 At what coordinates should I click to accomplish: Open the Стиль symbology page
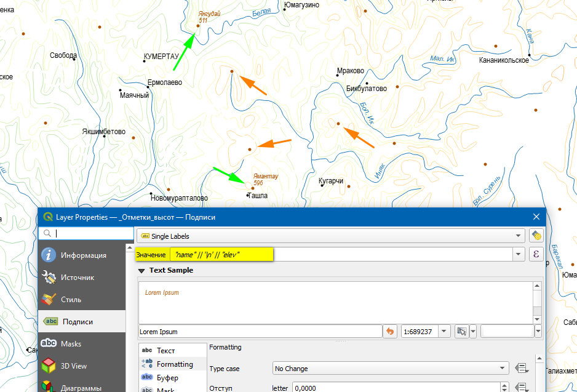point(71,300)
